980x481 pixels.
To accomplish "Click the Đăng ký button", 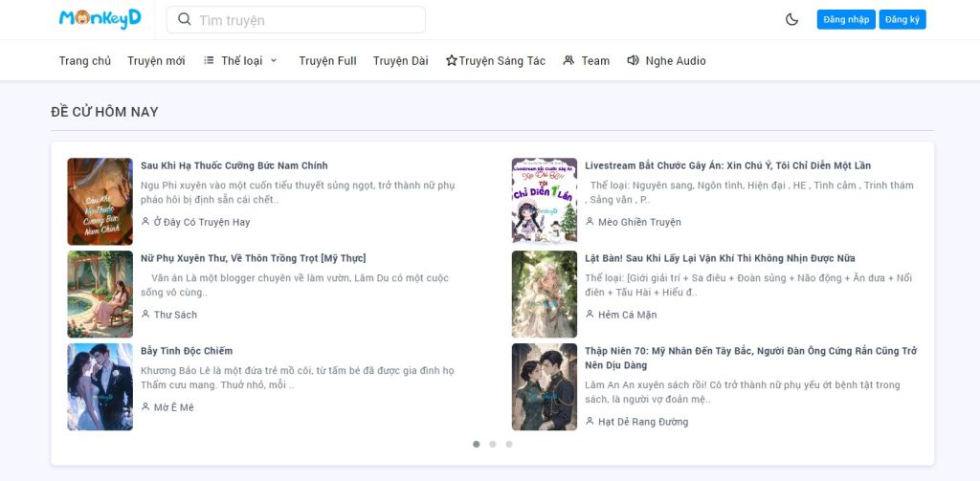I will coord(902,19).
